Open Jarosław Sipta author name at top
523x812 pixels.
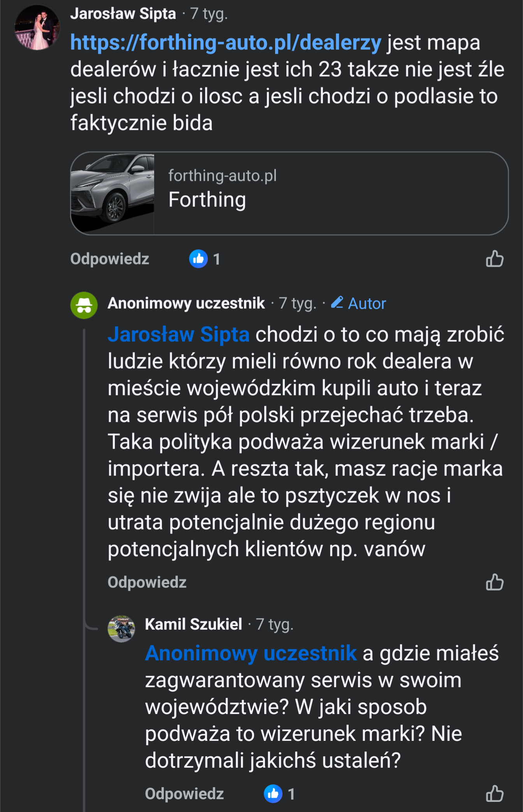(123, 14)
